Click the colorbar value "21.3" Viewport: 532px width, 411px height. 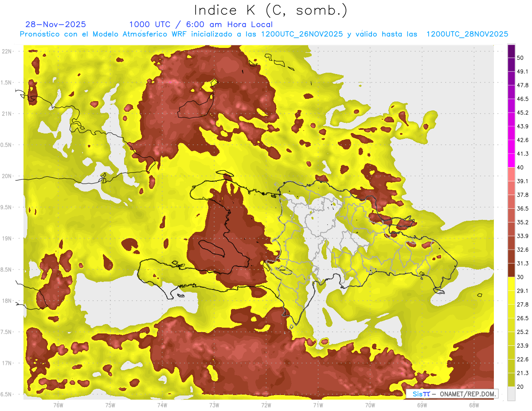[523, 373]
